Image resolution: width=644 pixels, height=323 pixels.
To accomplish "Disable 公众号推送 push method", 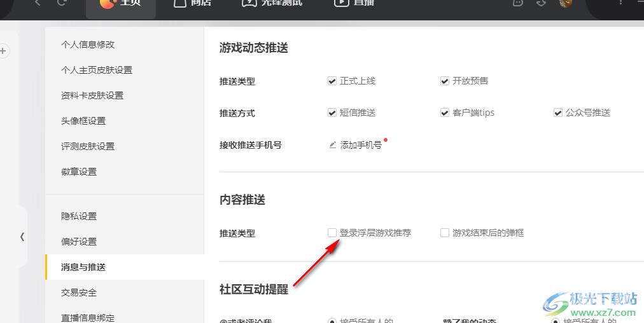I will point(557,113).
